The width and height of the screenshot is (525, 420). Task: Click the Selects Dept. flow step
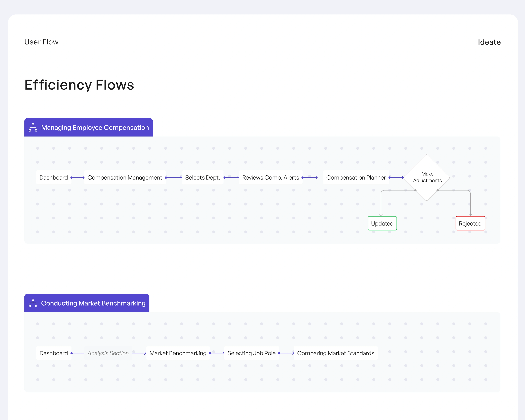tap(202, 177)
